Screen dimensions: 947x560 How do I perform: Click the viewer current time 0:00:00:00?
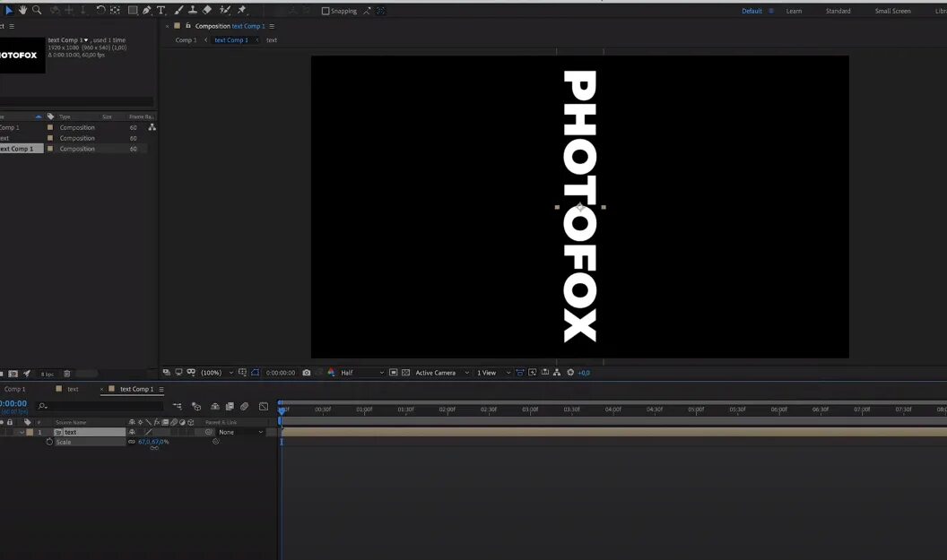[280, 373]
